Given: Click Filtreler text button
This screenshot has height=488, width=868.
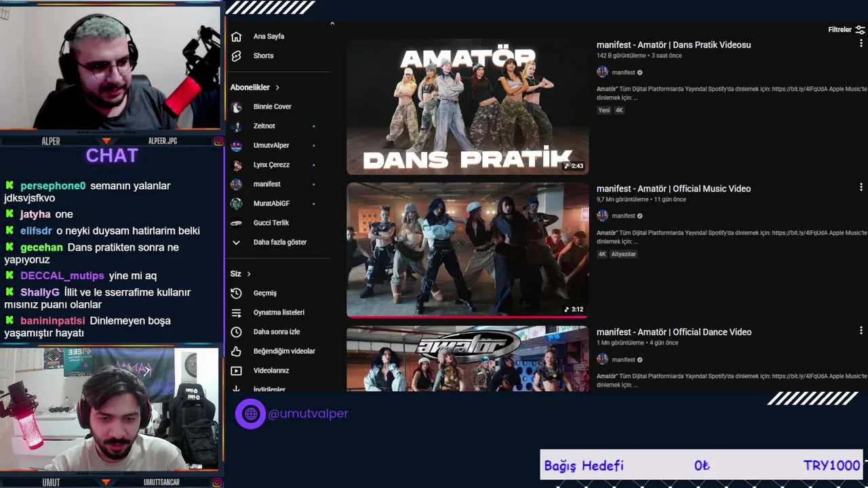Looking at the screenshot, I should point(840,30).
